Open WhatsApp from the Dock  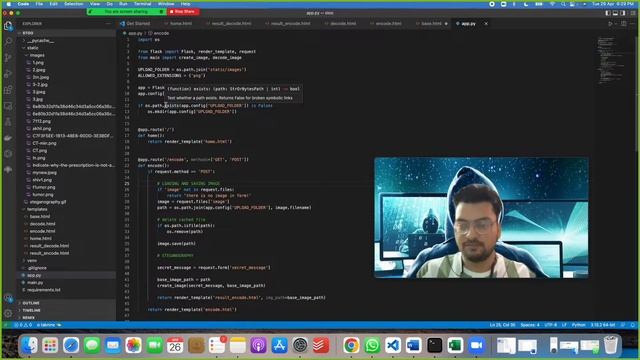pyautogui.click(x=372, y=345)
